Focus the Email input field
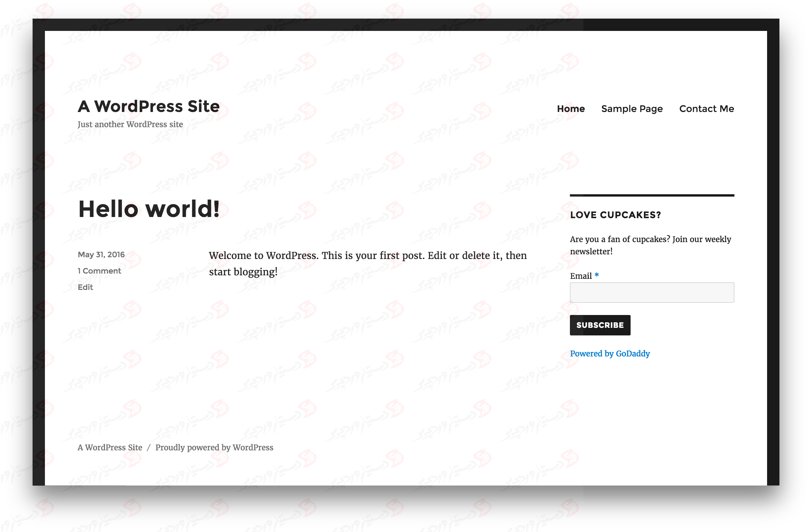The width and height of the screenshot is (812, 532). pos(652,293)
